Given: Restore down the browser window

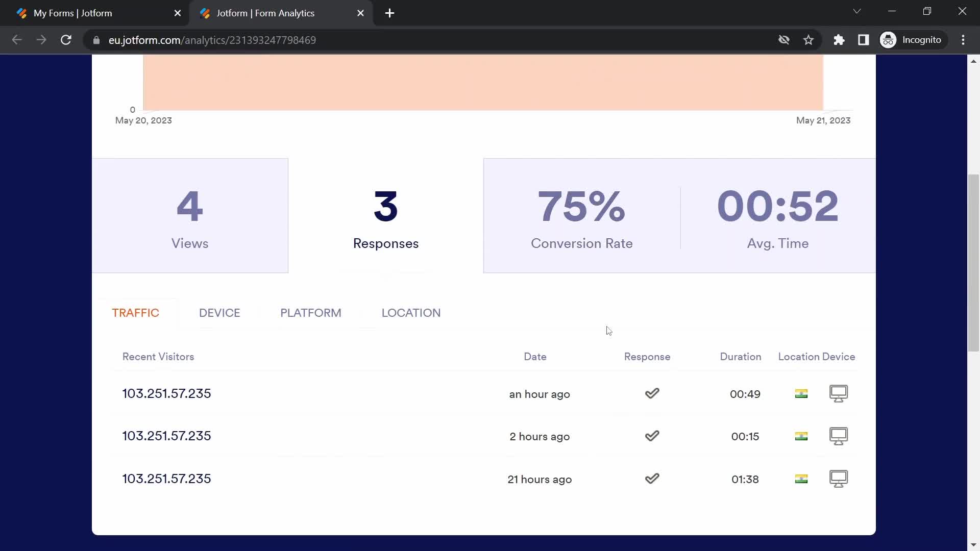Looking at the screenshot, I should pyautogui.click(x=927, y=11).
